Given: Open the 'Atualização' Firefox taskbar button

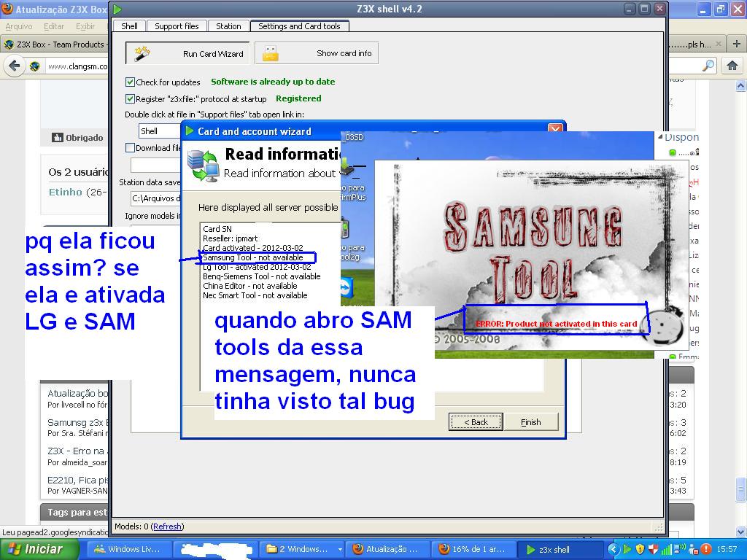Looking at the screenshot, I should click(388, 549).
